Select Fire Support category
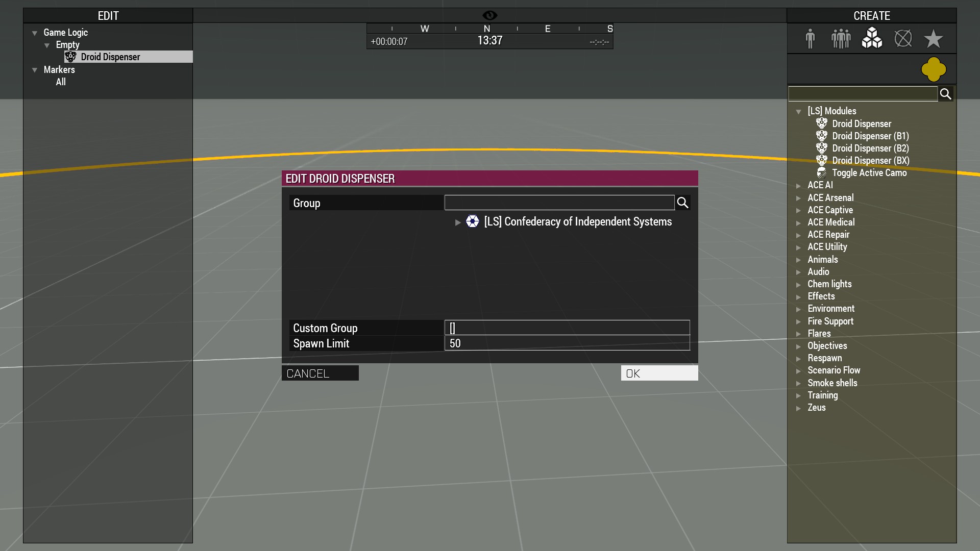 coord(830,321)
